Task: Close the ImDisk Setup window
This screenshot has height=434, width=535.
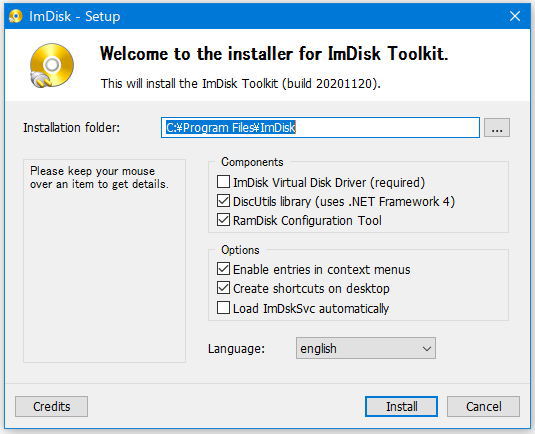Action: coord(515,16)
